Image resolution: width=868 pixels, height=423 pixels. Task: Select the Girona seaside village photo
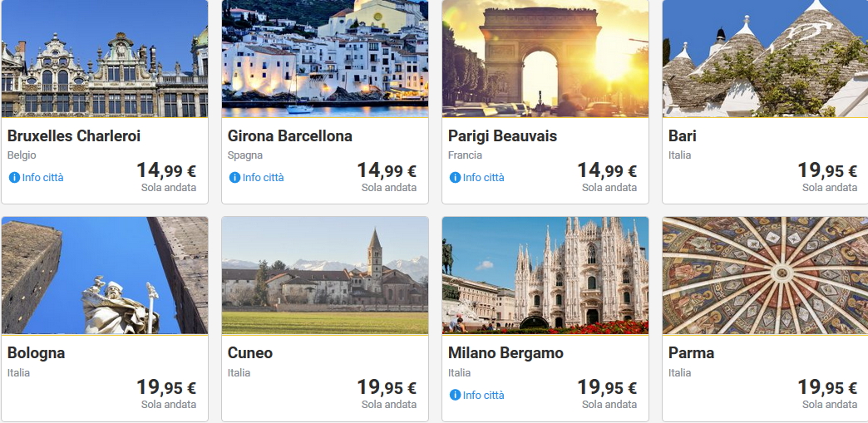click(x=325, y=58)
